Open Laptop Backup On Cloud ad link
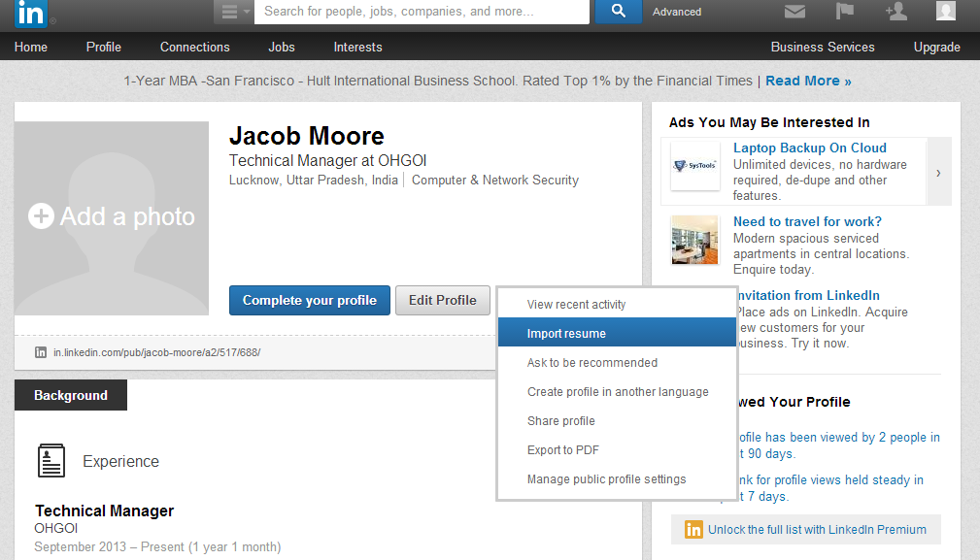The height and width of the screenshot is (560, 980). pos(809,148)
